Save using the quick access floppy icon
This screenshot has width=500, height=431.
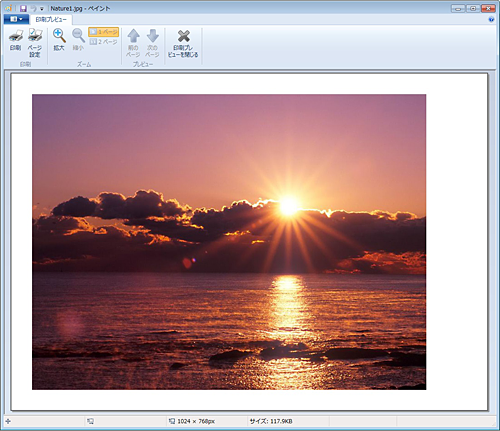(23, 8)
